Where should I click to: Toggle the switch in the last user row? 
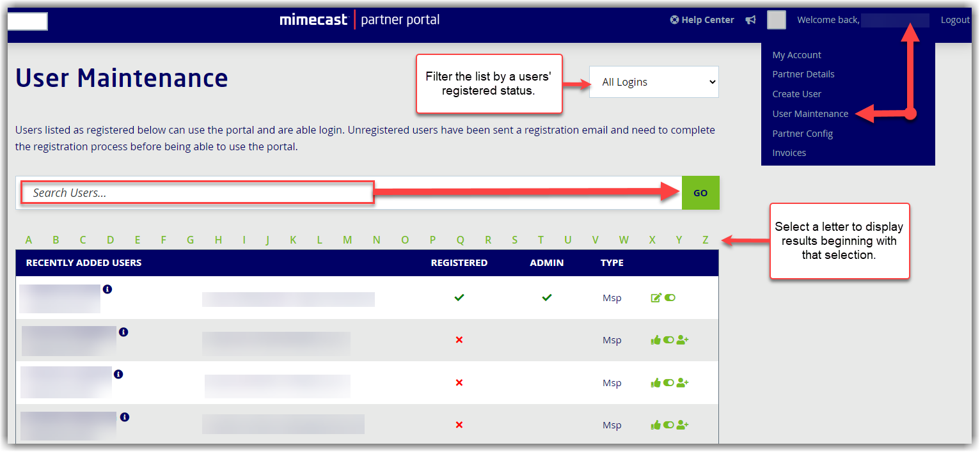tap(668, 425)
